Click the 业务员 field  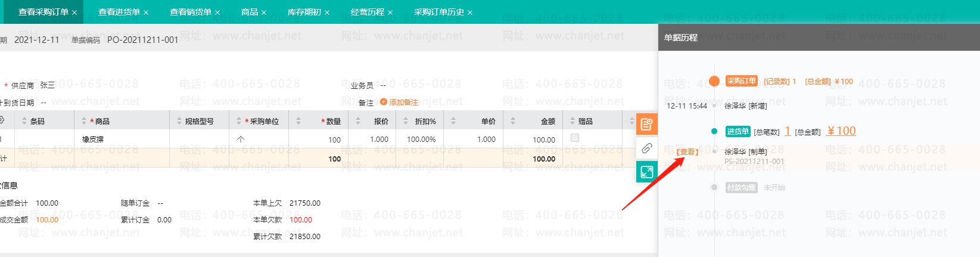(x=383, y=85)
